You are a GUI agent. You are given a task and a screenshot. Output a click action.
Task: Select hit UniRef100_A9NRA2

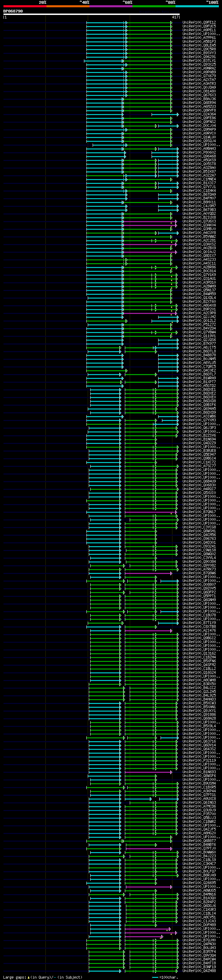[x=199, y=68]
